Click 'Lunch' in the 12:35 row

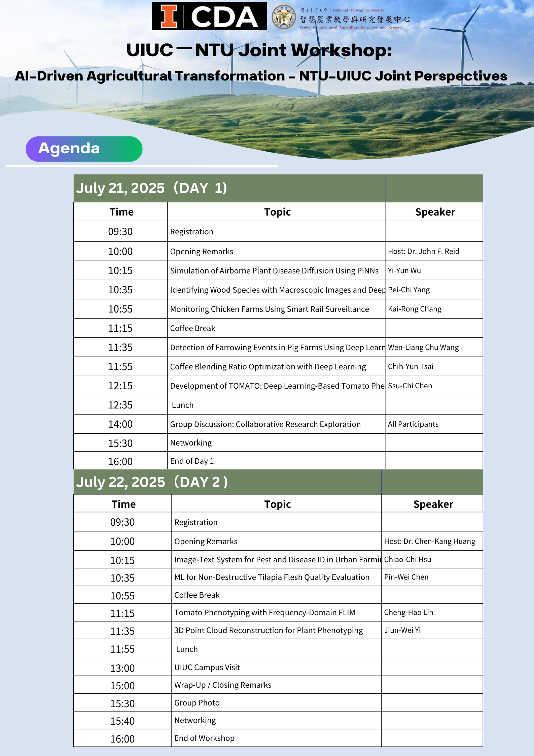click(183, 405)
